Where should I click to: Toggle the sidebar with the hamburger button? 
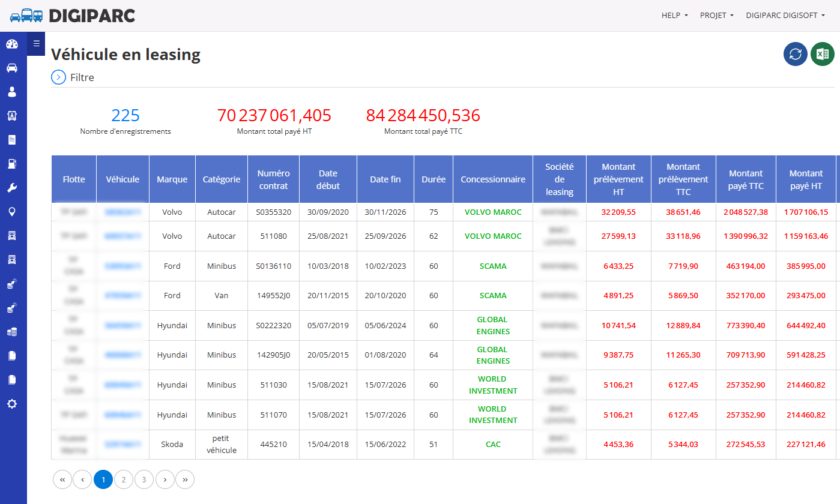tap(36, 43)
